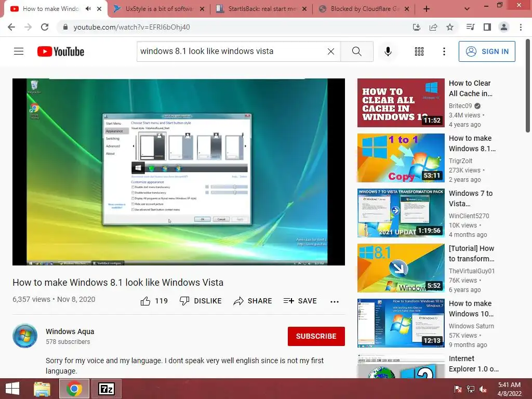Go forward in the browser
The image size is (532, 399).
[28, 27]
